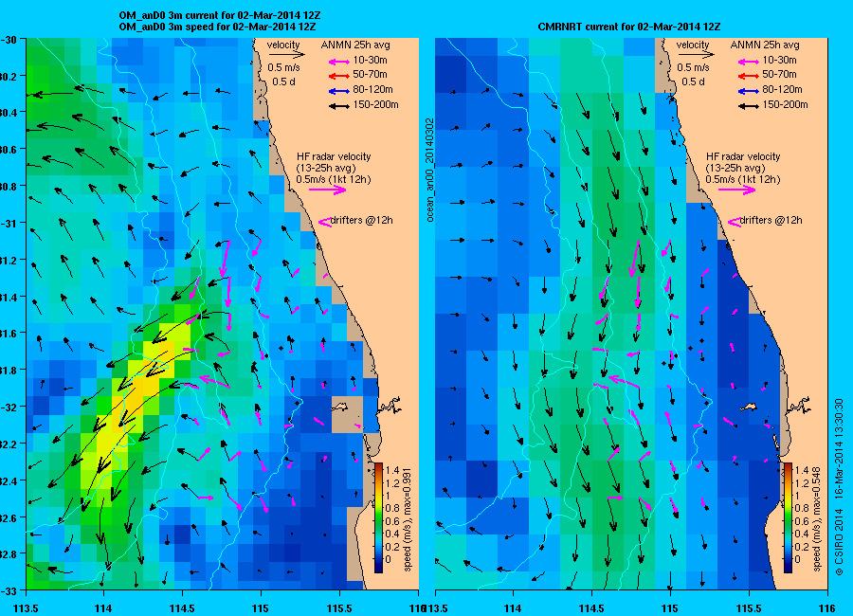Image resolution: width=853 pixels, height=616 pixels.
Task: Click 'HF radar velocity' text in left panel
Action: click(334, 156)
